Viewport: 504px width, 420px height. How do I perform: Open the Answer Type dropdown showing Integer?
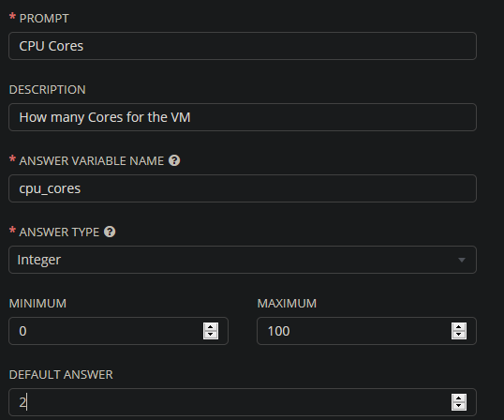(x=243, y=260)
